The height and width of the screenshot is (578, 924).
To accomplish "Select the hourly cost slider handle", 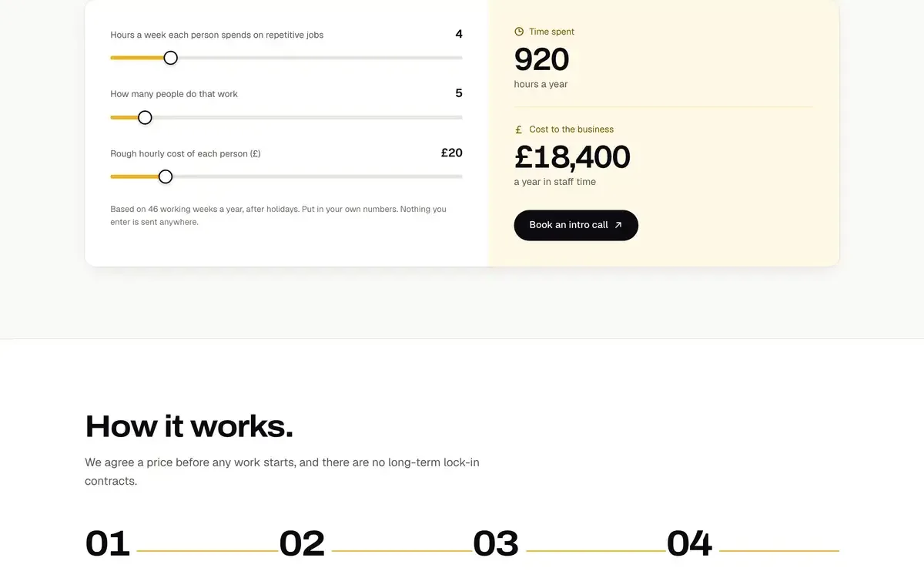I will pos(166,176).
